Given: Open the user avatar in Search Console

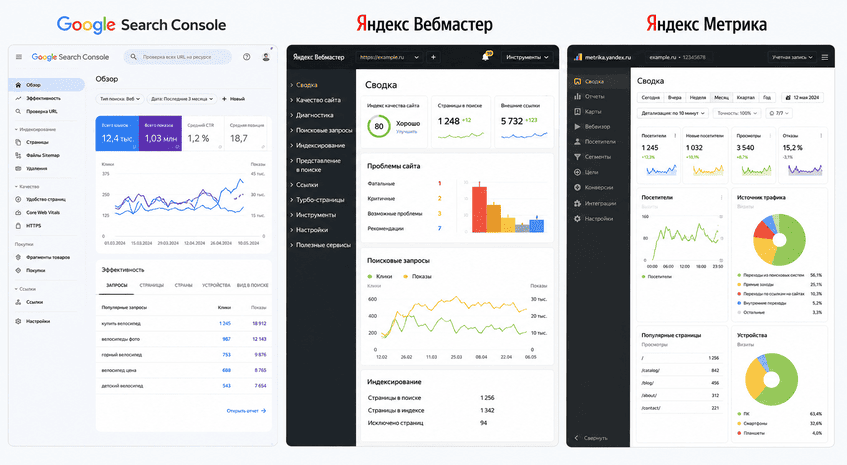Looking at the screenshot, I should click(x=266, y=57).
